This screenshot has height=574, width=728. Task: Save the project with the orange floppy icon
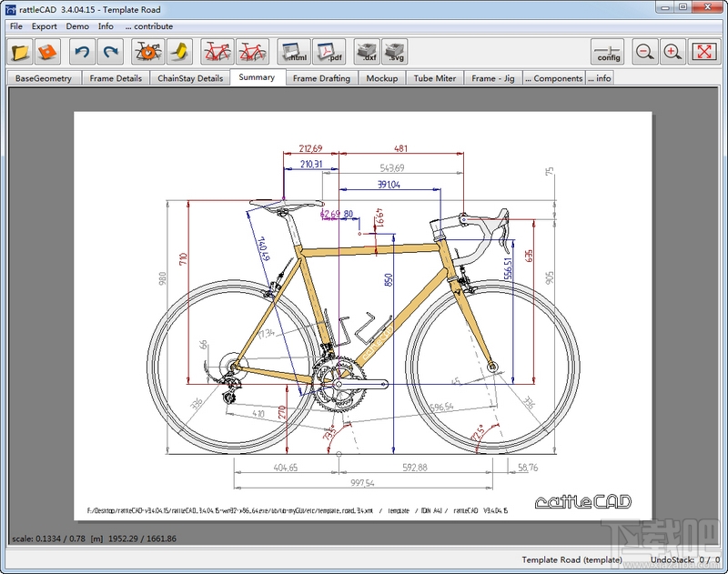pos(47,52)
